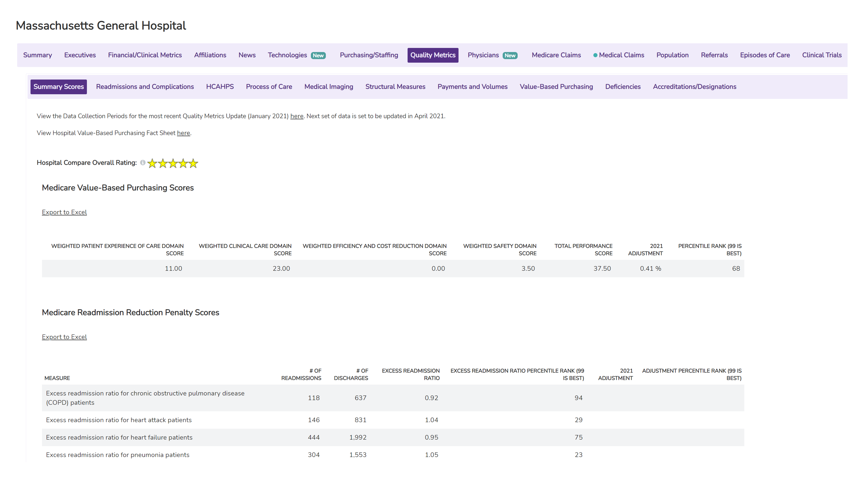Export Value-Based Purchasing Scores to Excel

[x=64, y=212]
